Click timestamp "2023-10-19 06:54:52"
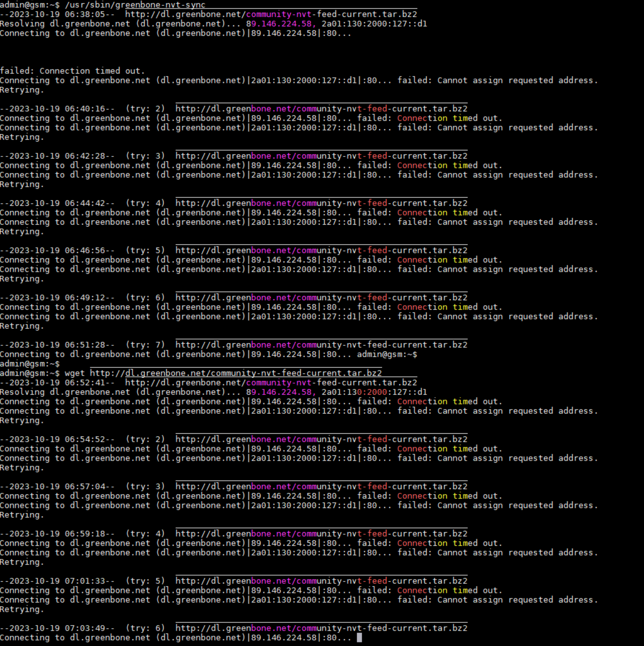Viewport: 644px width, 646px height. (x=57, y=439)
